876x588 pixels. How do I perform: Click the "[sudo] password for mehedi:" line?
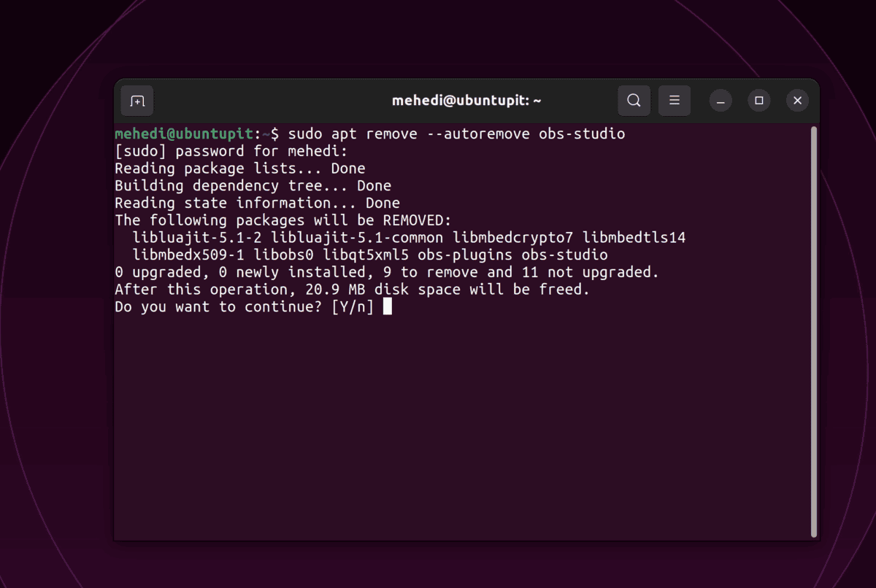231,152
